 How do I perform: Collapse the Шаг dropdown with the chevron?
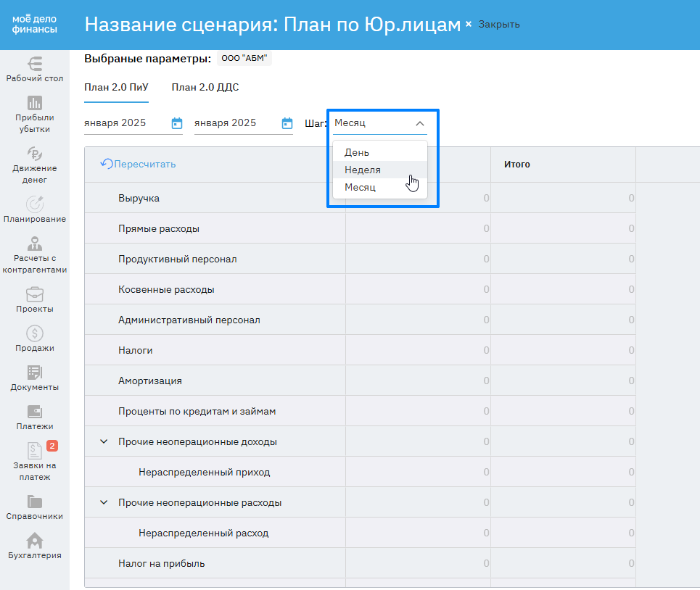pos(419,124)
